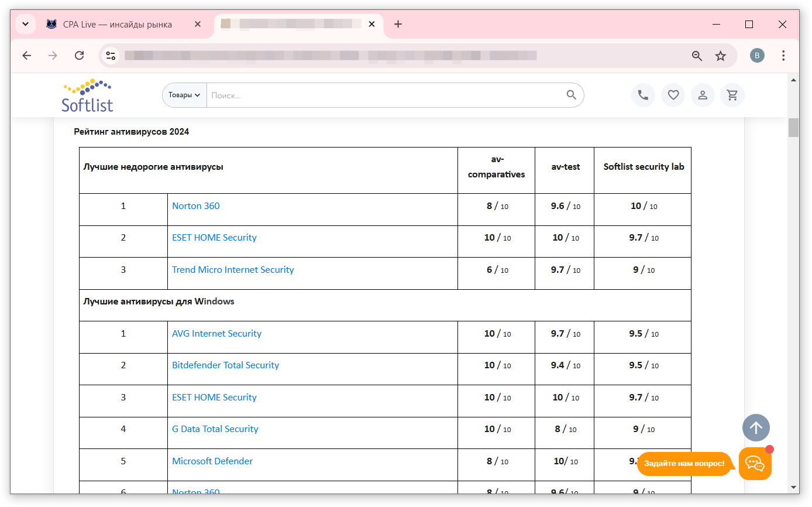This screenshot has width=812, height=507.
Task: Click the browser back arrow
Action: tap(26, 56)
